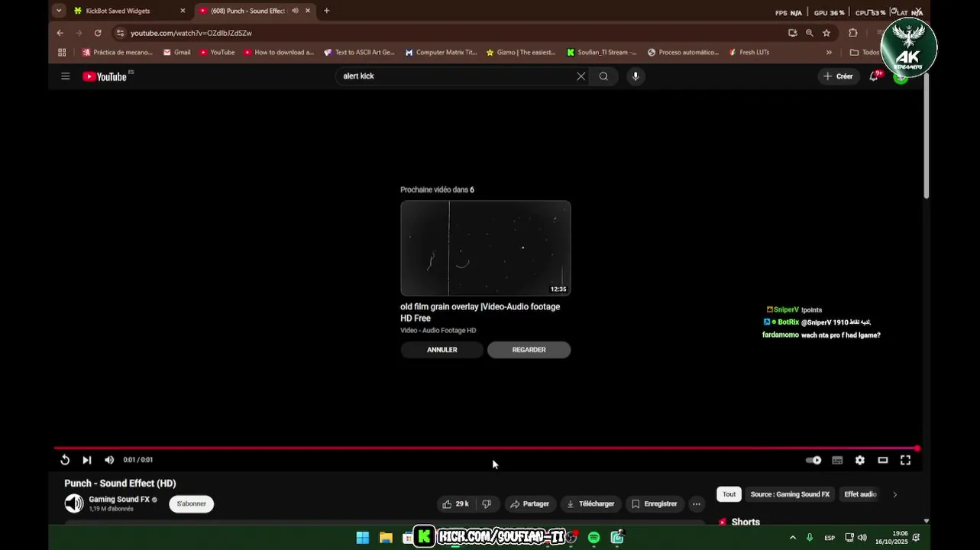
Task: Open File Explorer from the taskbar
Action: (x=386, y=538)
